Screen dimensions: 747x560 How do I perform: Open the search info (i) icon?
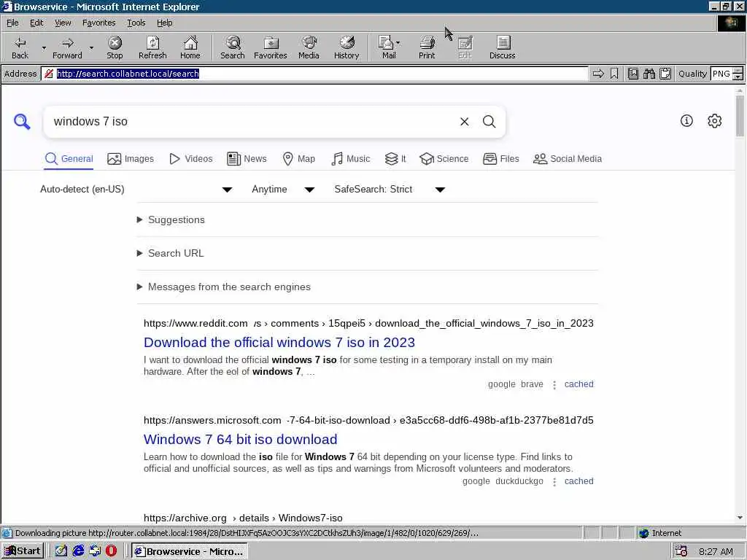point(686,121)
